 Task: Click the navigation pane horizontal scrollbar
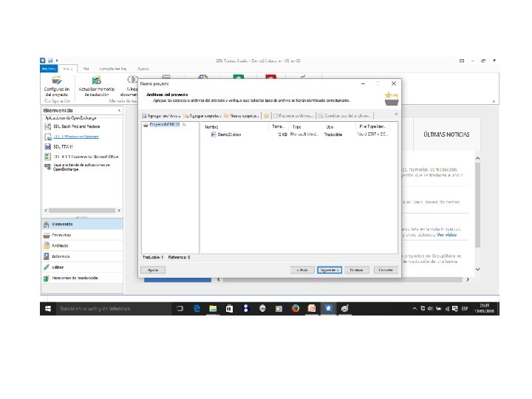(x=82, y=211)
